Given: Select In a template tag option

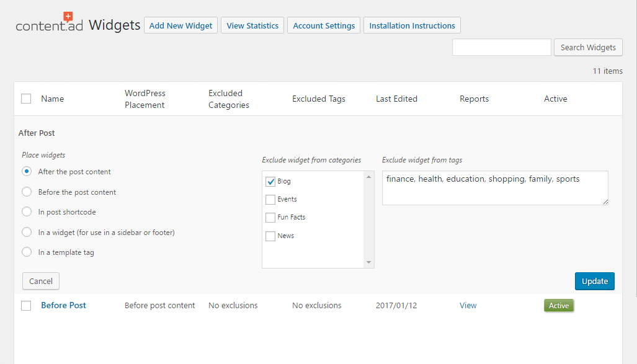Looking at the screenshot, I should click(x=27, y=252).
